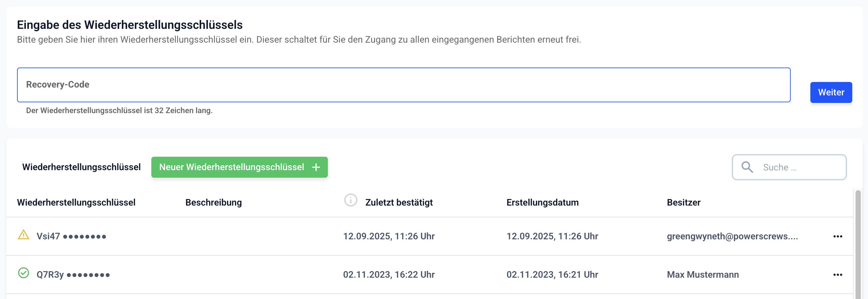Image resolution: width=868 pixels, height=299 pixels.
Task: Select the Q7R3y masked key entry
Action: [73, 275]
